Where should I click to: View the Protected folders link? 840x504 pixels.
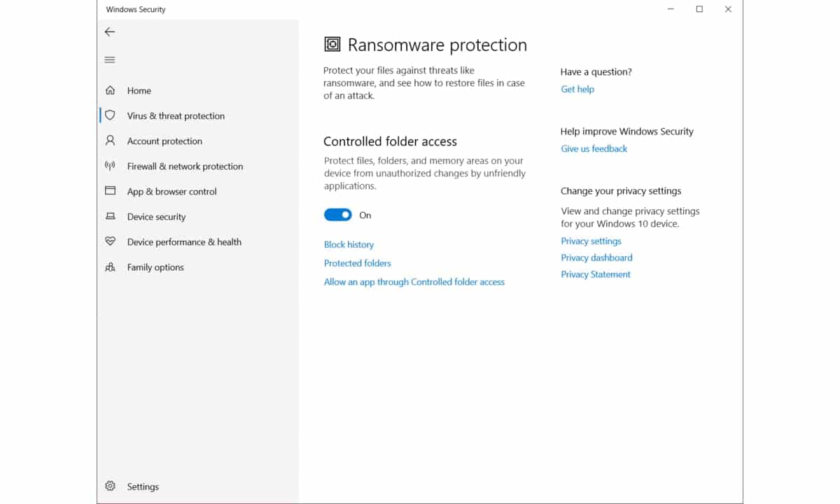coord(357,263)
